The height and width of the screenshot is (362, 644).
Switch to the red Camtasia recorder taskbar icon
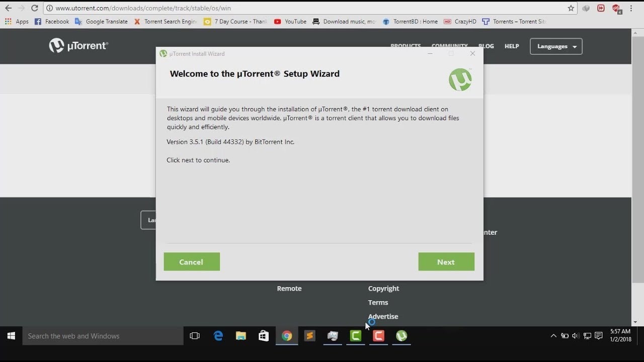tap(379, 336)
